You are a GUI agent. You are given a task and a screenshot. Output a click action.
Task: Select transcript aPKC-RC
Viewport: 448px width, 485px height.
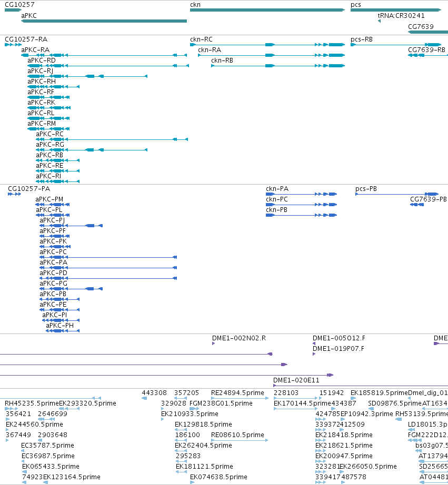pos(49,134)
